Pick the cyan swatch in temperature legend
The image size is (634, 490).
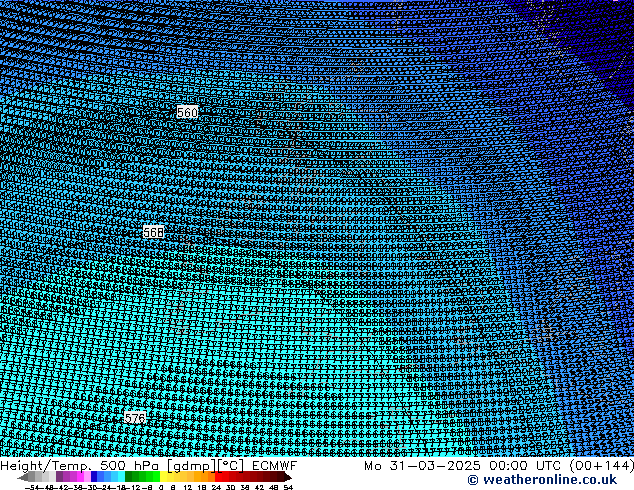(x=121, y=476)
